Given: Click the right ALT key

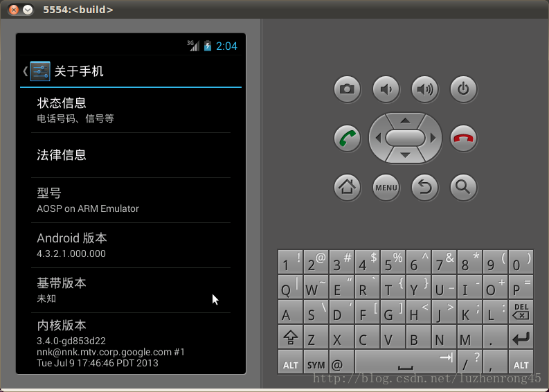Looking at the screenshot, I should point(521,362).
